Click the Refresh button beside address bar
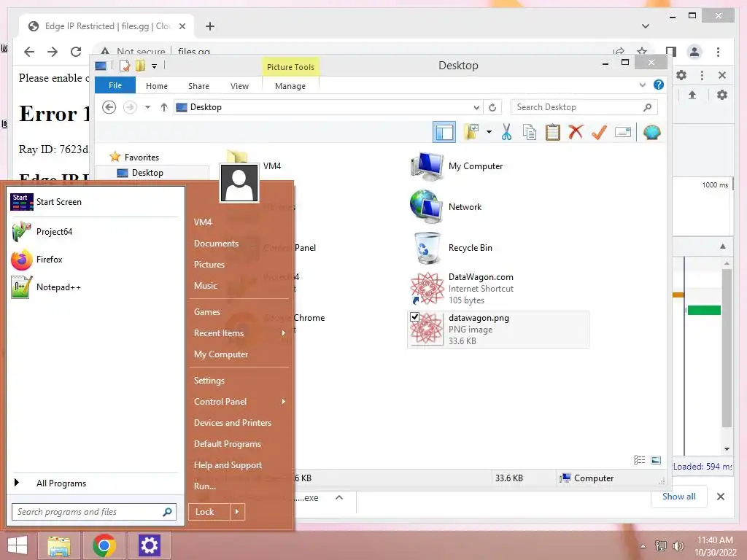The image size is (747, 560). (x=492, y=107)
